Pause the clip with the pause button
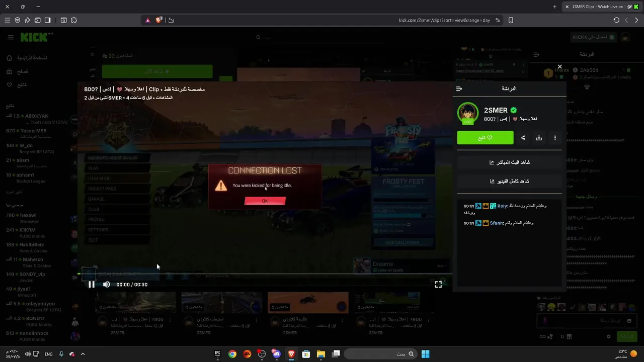644x362 pixels. coord(92,285)
